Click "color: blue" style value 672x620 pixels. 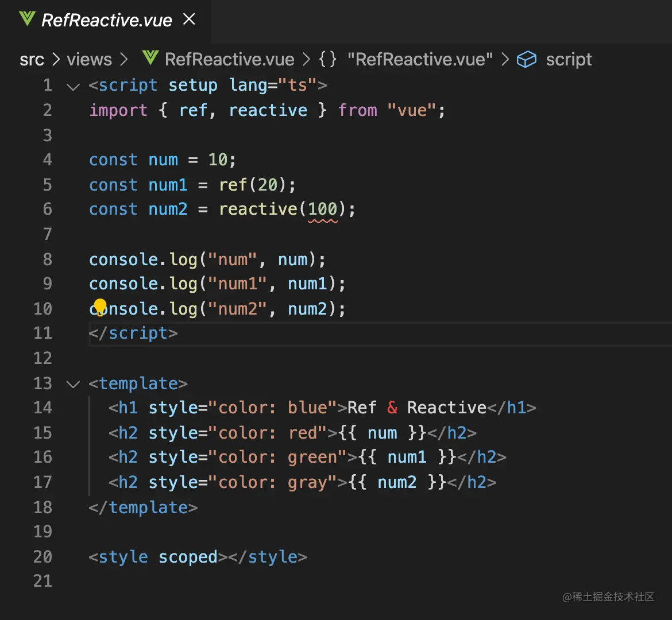point(273,408)
